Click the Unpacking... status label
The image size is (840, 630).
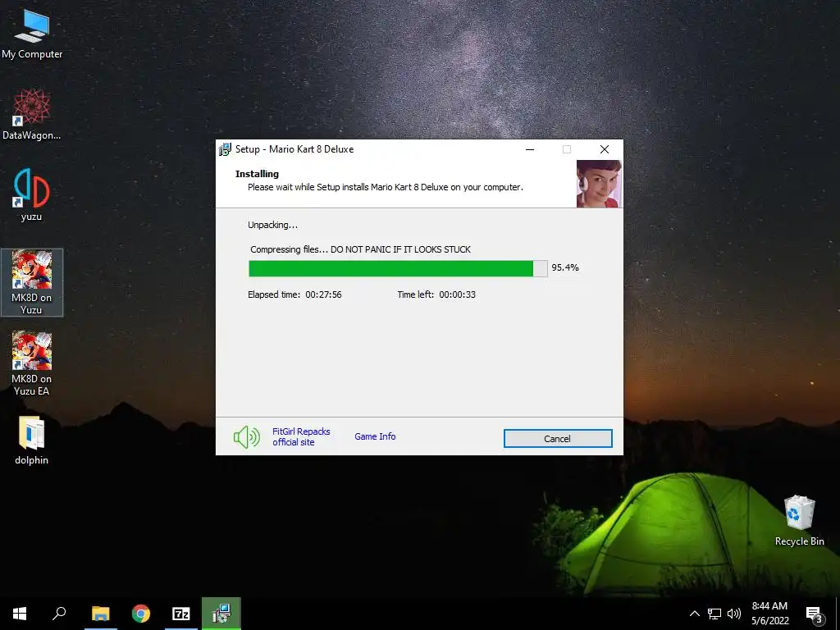coord(272,225)
